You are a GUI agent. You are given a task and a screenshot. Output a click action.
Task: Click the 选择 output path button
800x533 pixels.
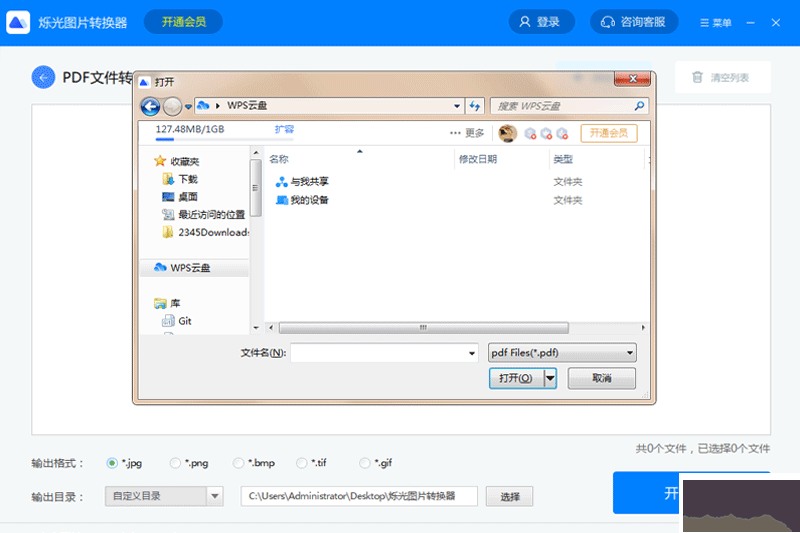pyautogui.click(x=509, y=496)
